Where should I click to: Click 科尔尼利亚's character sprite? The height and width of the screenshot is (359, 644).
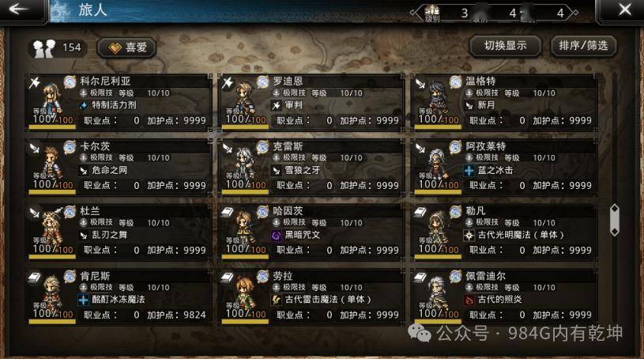[x=52, y=99]
